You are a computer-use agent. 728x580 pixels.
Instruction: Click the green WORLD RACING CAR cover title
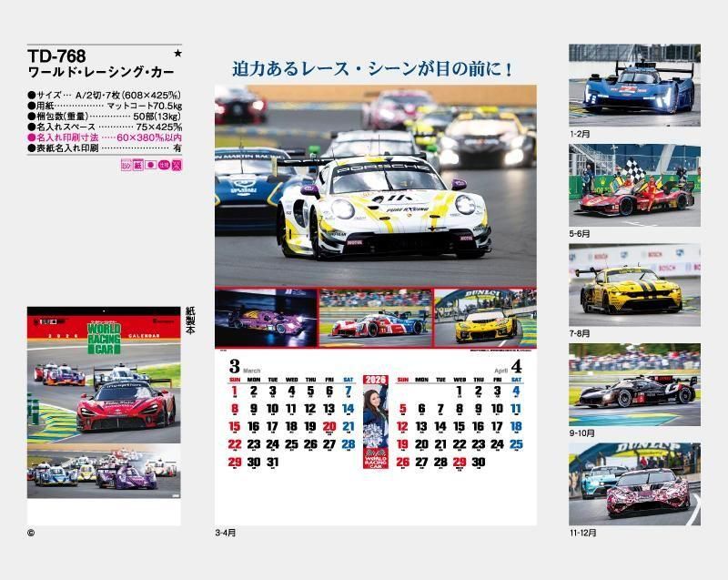(104, 339)
